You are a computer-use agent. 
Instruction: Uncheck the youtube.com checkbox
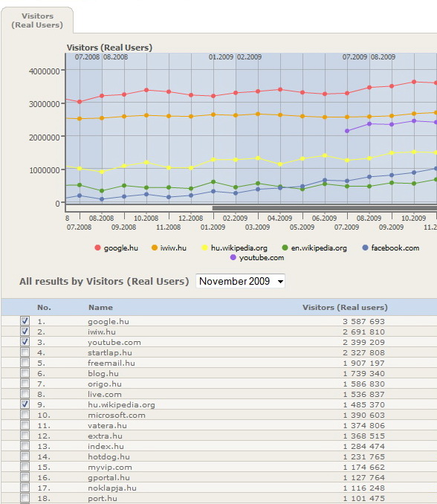point(25,342)
